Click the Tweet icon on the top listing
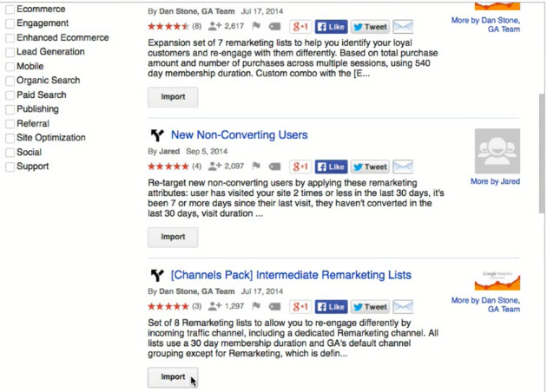The image size is (547, 392). coord(370,27)
